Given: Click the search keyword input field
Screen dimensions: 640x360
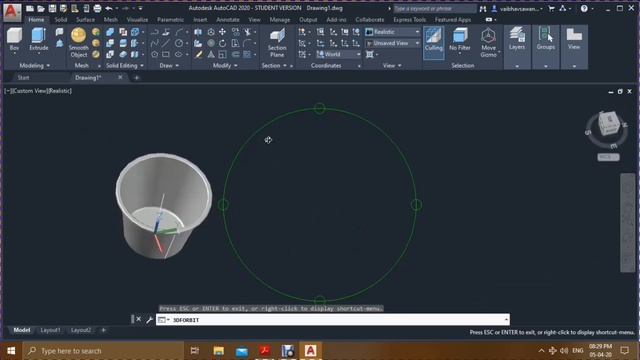Looking at the screenshot, I should (434, 8).
